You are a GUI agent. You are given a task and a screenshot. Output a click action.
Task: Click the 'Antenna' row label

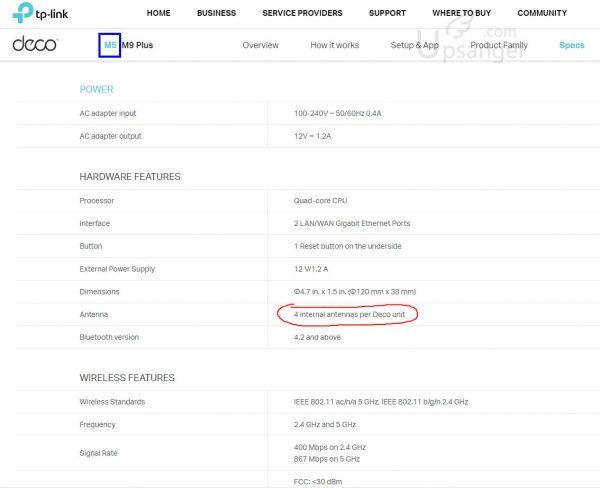[94, 314]
